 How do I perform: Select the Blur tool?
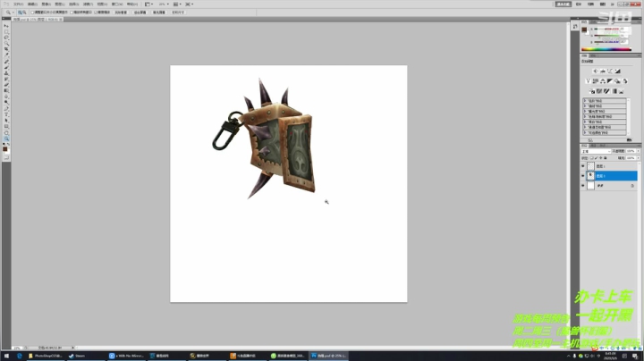click(6, 97)
